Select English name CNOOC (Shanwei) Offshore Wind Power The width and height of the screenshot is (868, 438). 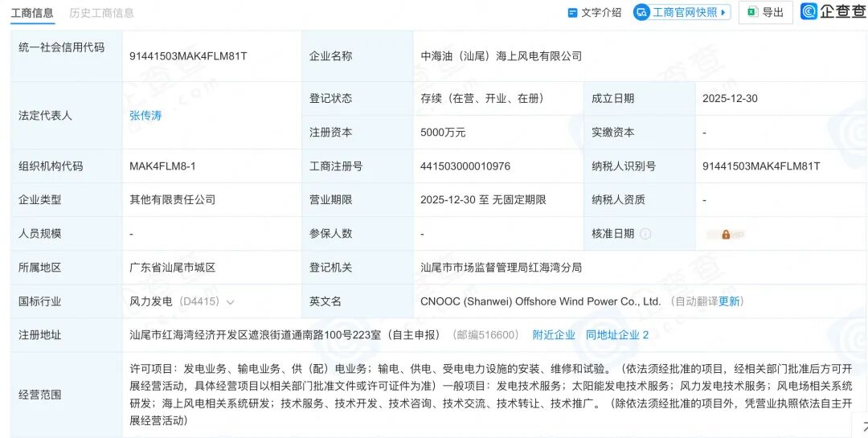(541, 302)
